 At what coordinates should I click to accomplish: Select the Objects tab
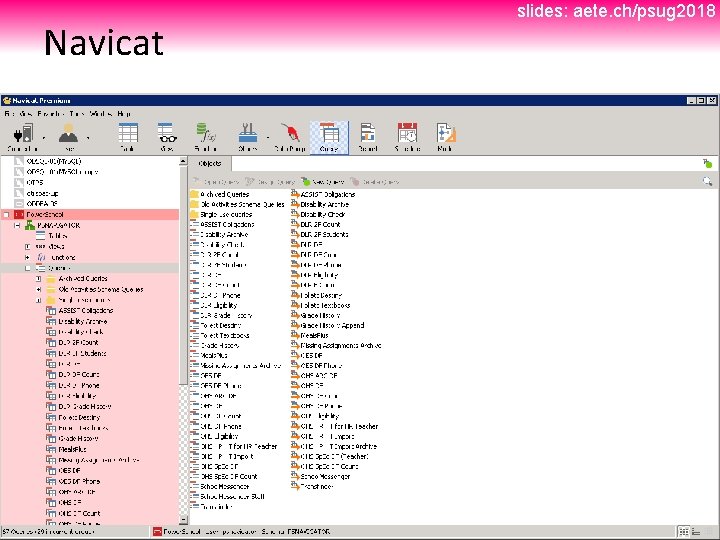[210, 163]
